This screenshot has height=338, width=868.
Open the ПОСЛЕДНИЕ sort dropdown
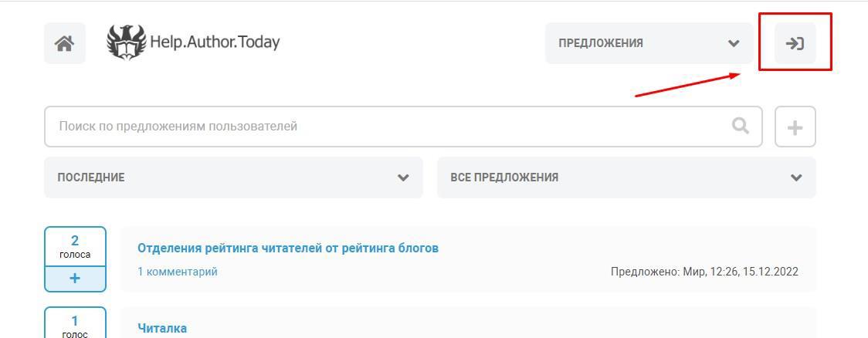233,177
